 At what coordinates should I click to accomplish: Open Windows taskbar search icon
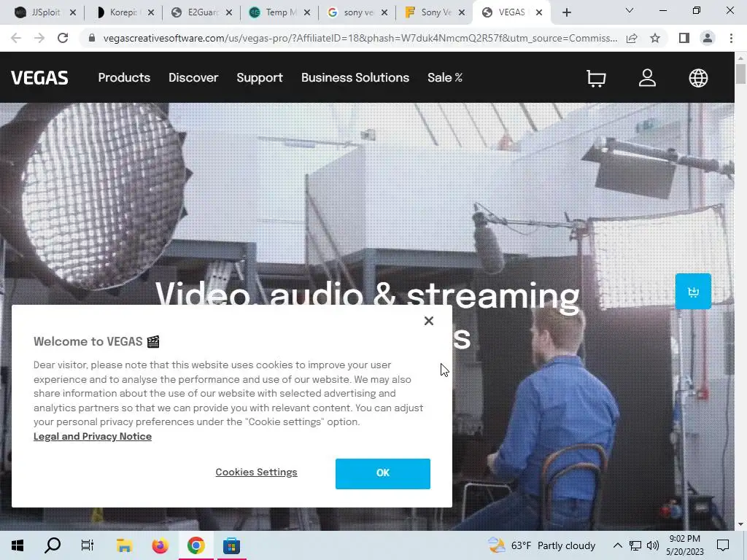pos(53,545)
